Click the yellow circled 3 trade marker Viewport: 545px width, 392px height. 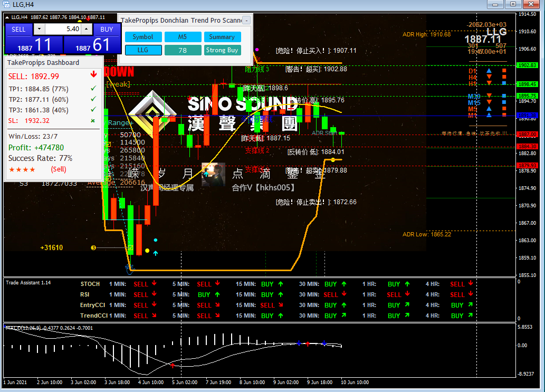(93, 248)
